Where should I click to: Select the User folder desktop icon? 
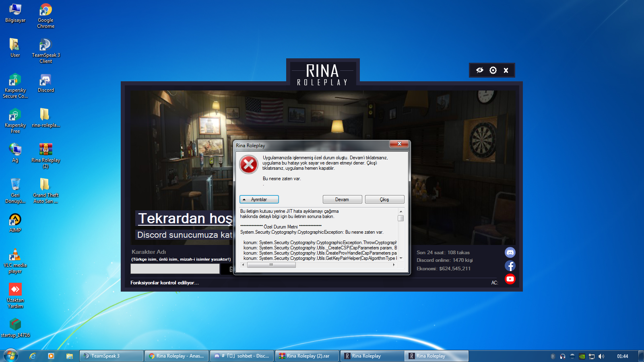point(15,48)
